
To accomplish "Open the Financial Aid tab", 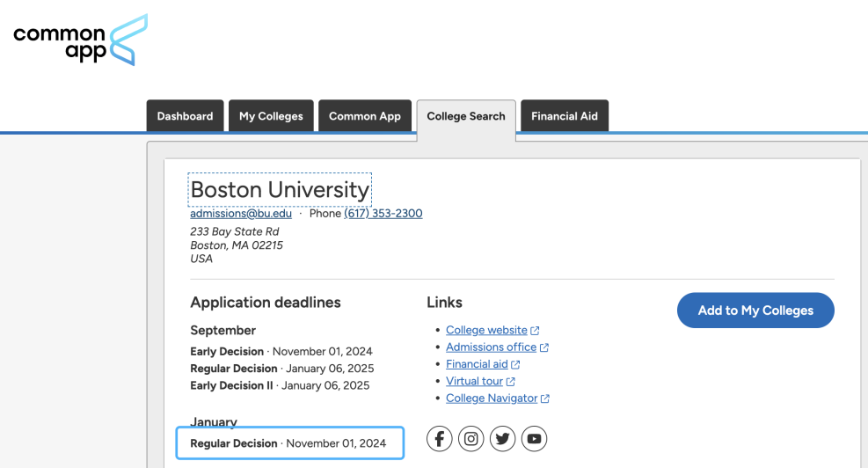I will (565, 116).
